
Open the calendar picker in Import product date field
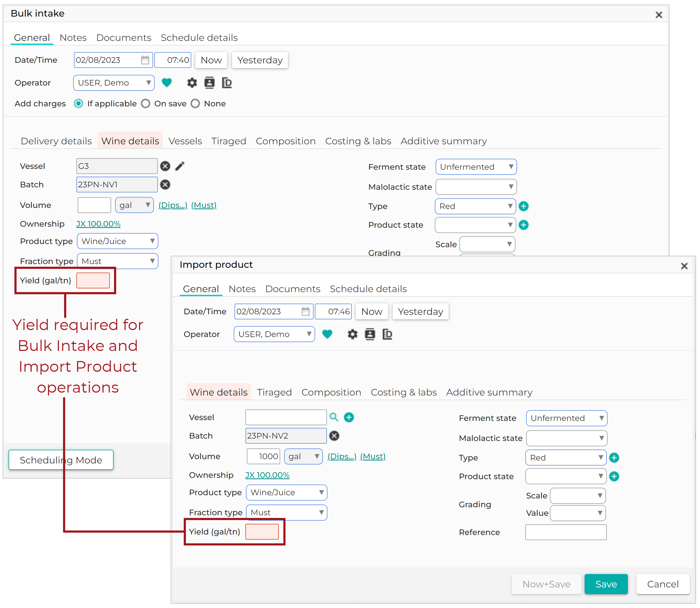[306, 311]
